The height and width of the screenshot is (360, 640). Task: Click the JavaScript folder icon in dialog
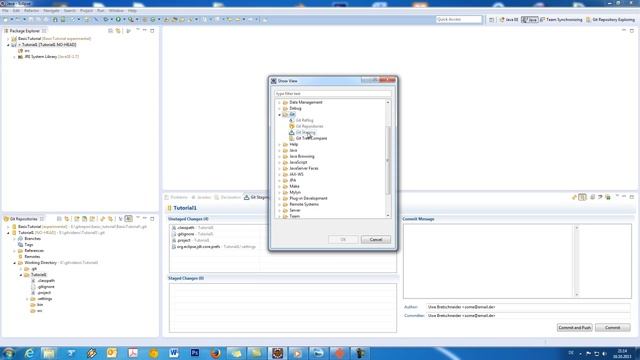285,162
